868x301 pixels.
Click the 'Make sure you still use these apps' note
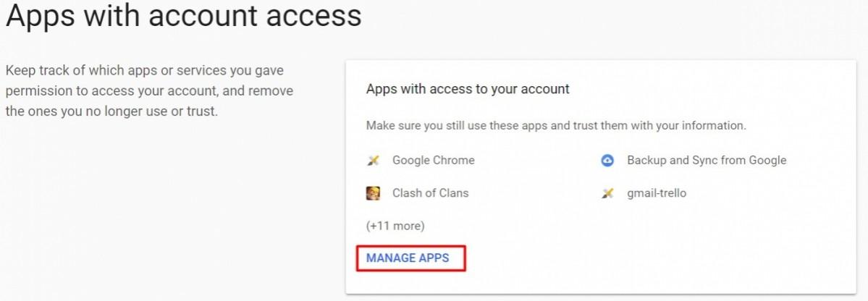pyautogui.click(x=556, y=126)
